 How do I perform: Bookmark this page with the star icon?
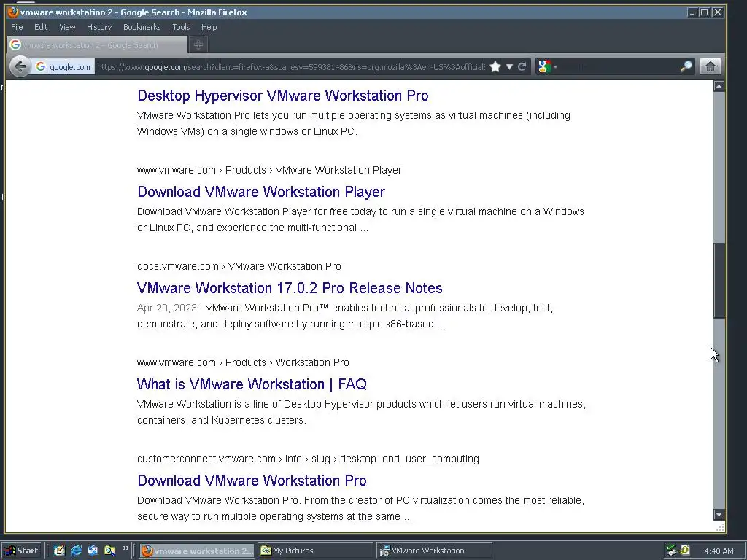[x=495, y=66]
